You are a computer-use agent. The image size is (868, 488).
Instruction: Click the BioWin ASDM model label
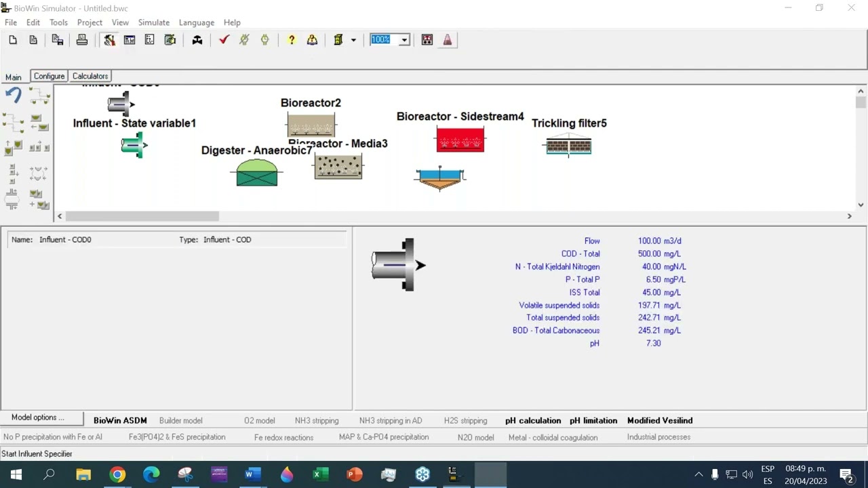point(120,420)
